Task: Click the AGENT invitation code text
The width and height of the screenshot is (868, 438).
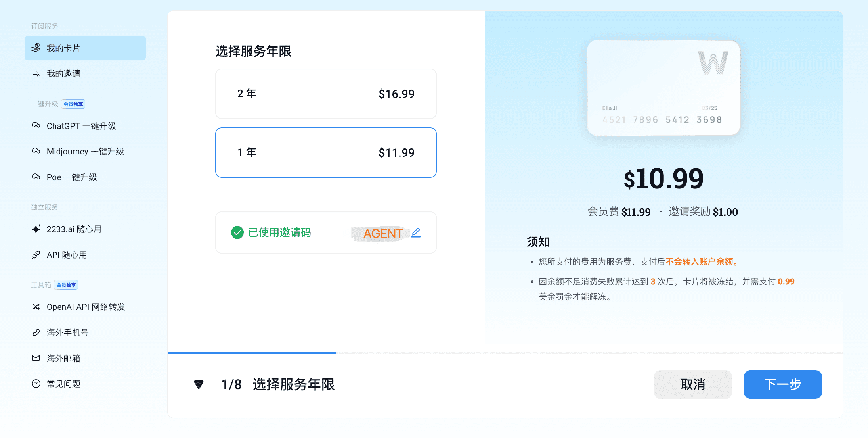Action: click(383, 233)
